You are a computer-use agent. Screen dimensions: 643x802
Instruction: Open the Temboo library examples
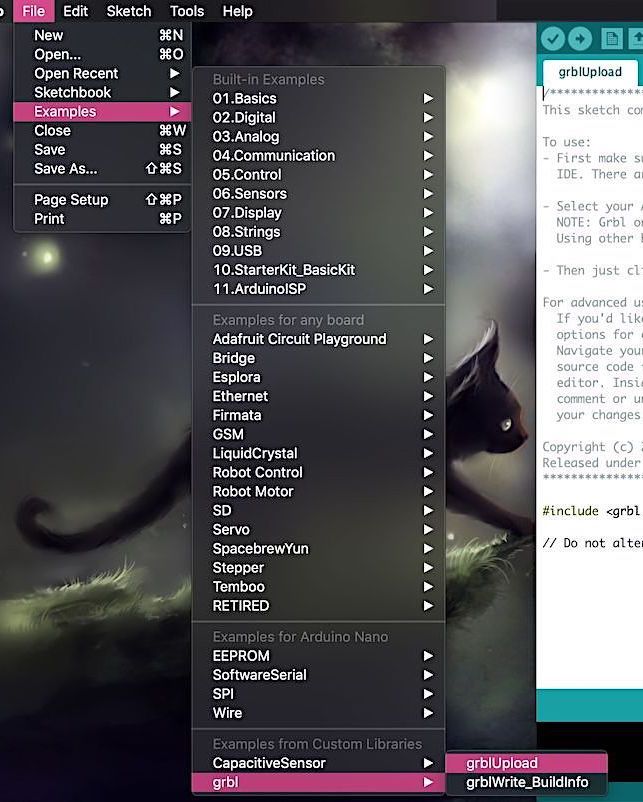coord(318,587)
